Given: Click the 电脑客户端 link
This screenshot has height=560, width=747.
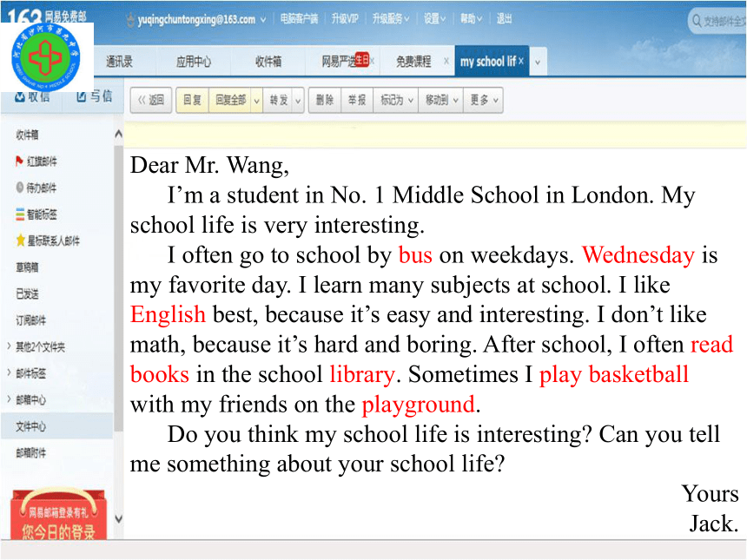Looking at the screenshot, I should [299, 19].
